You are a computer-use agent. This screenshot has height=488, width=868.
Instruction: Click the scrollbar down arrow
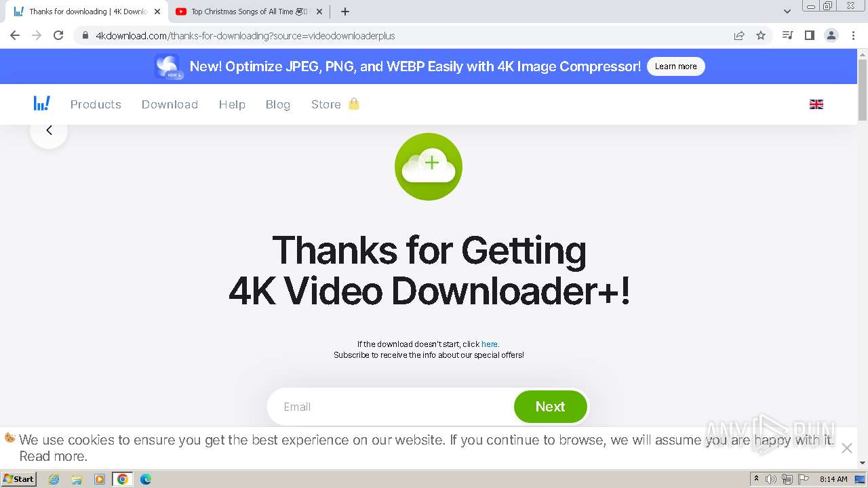[863, 463]
